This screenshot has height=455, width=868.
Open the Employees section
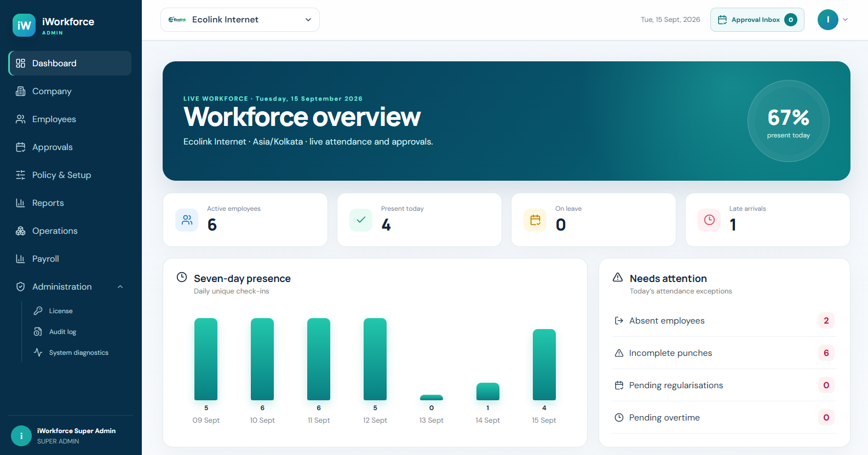pos(70,119)
